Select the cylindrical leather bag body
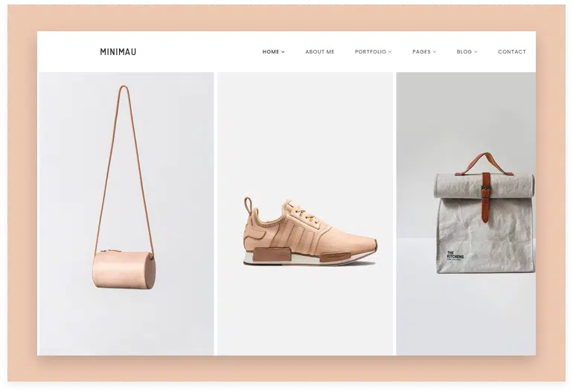This screenshot has height=392, width=573. tap(124, 270)
